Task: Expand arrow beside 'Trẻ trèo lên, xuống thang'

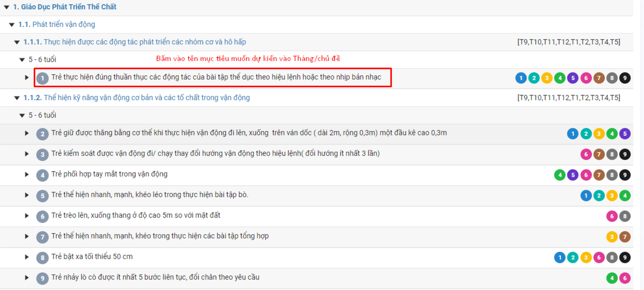Action: (x=27, y=216)
